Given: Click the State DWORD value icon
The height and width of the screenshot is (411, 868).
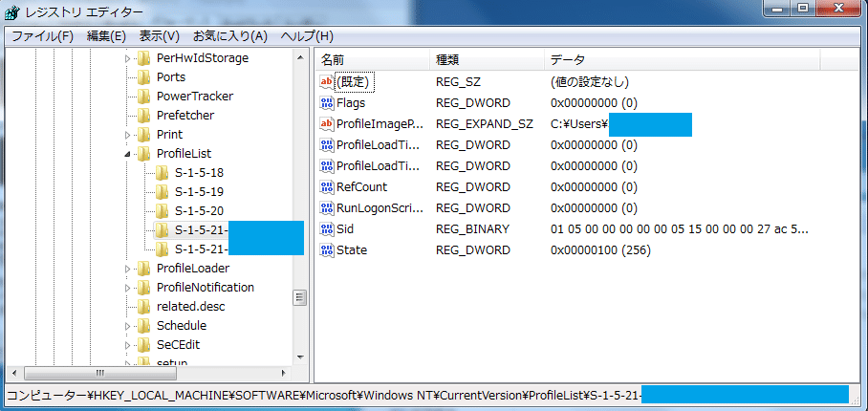Looking at the screenshot, I should click(327, 250).
